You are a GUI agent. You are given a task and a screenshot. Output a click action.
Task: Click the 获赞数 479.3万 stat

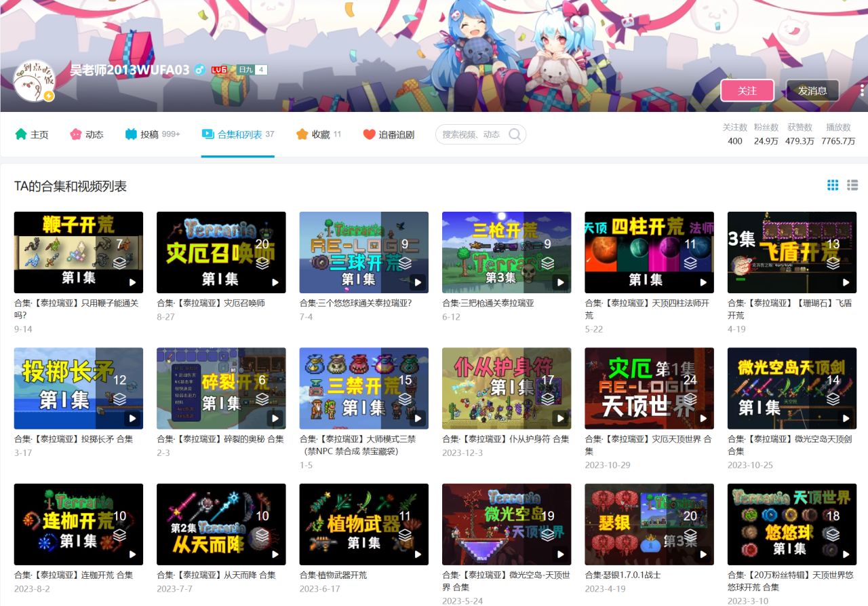tap(800, 134)
